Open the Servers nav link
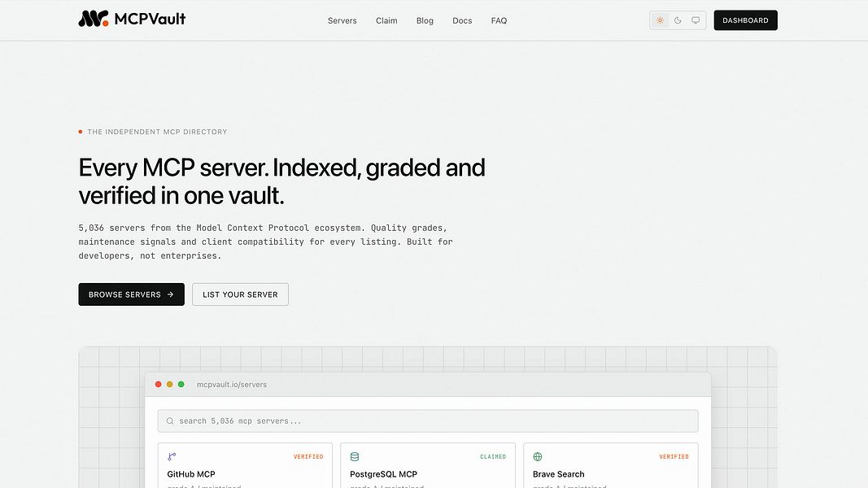Screen dimensions: 868x488 click(342, 20)
